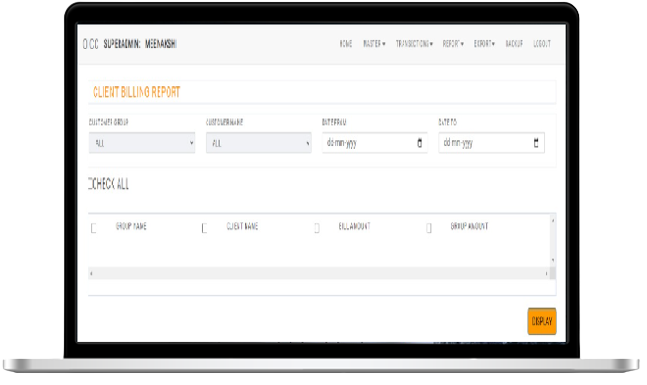Expand the TRANSACTIONS menu

(x=414, y=44)
